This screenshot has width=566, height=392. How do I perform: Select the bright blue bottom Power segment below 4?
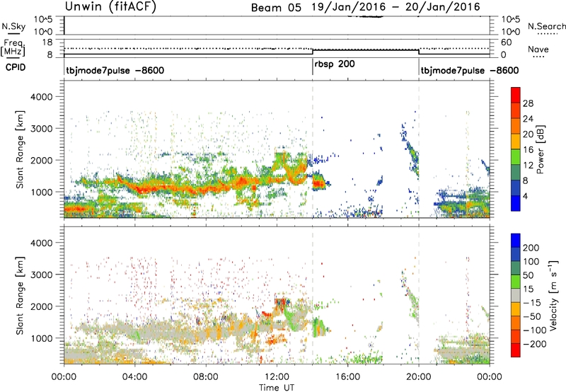pyautogui.click(x=516, y=203)
